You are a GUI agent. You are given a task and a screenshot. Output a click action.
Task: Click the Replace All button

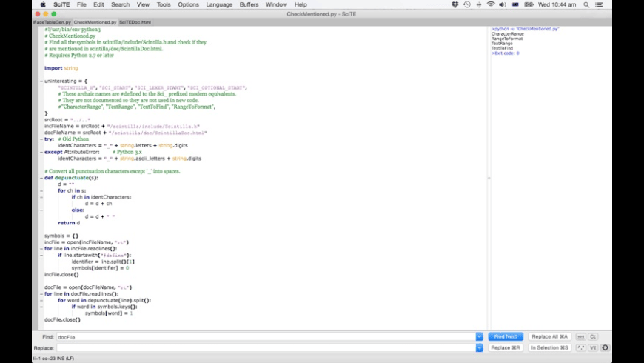(x=549, y=336)
